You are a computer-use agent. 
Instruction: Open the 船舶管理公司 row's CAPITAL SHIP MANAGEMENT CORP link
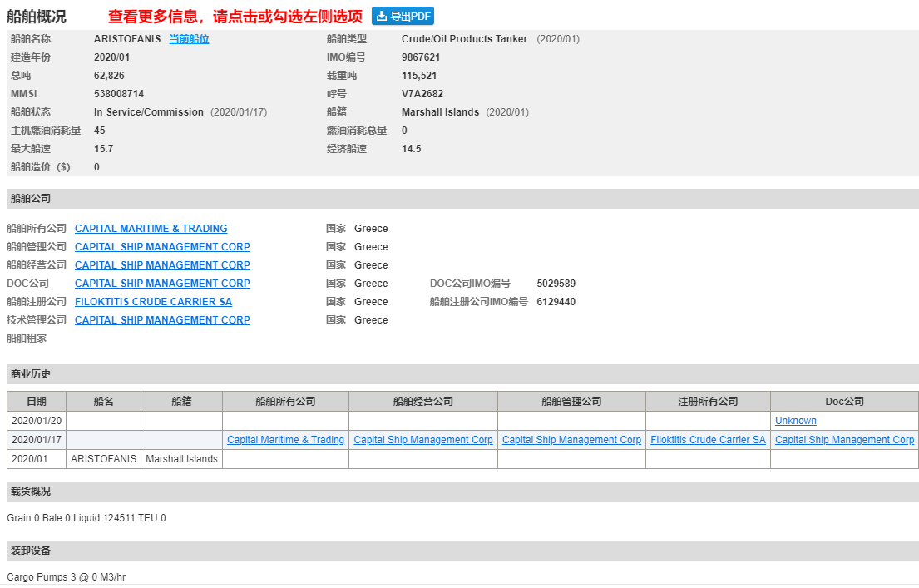click(x=162, y=247)
